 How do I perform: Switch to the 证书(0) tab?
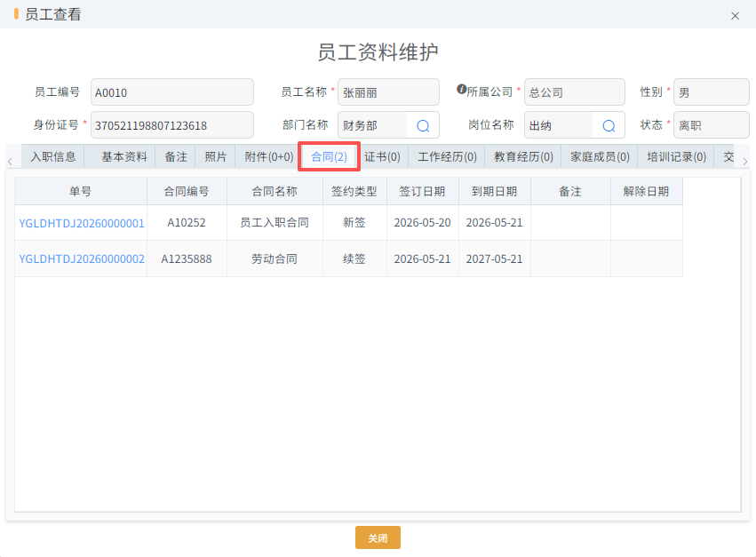[x=382, y=156]
